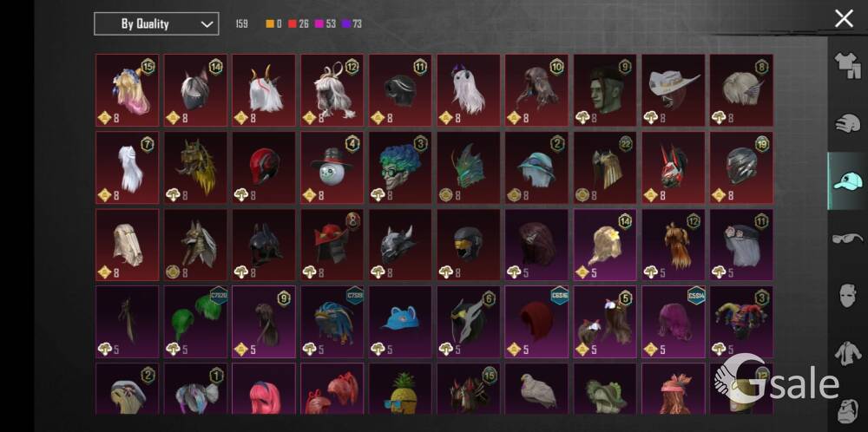Pick the white cowboy hat item
Screen dimensions: 868x432
tap(674, 90)
